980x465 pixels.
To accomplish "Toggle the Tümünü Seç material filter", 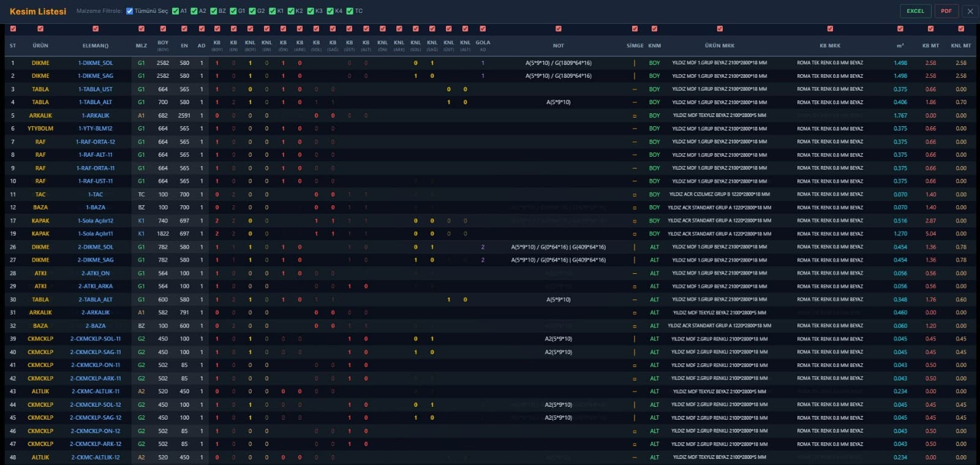I will [x=129, y=11].
